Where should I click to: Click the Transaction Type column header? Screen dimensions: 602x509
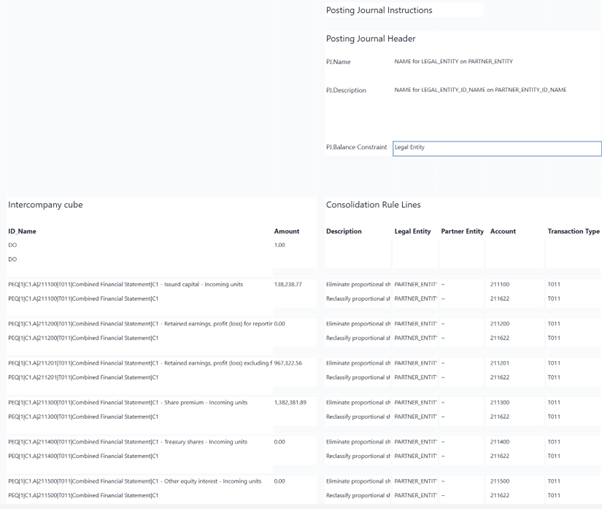pos(573,231)
